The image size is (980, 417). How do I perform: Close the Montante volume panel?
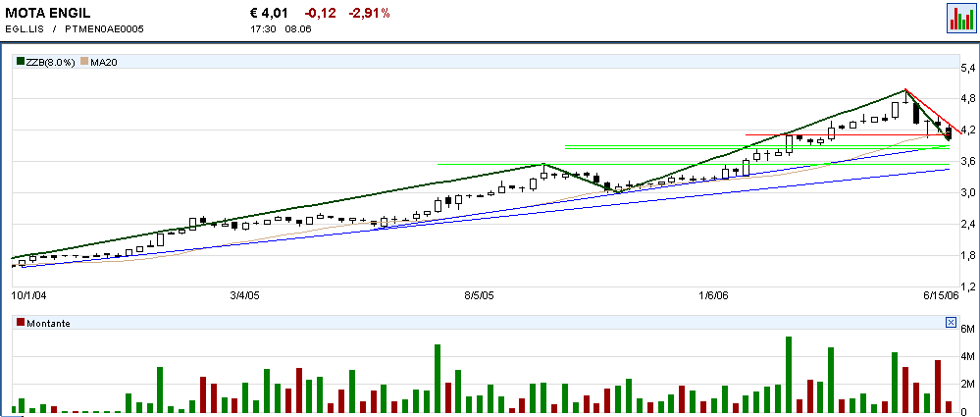point(951,323)
